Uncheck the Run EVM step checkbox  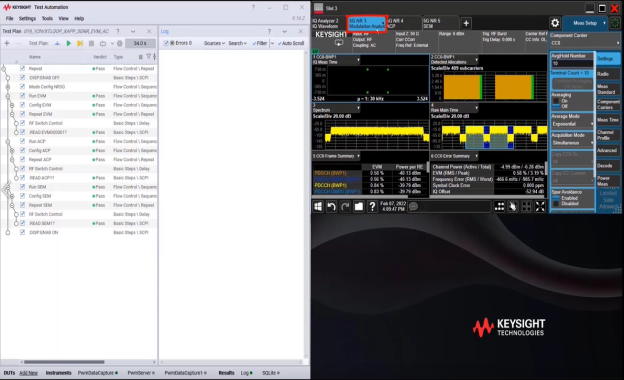tap(22, 96)
